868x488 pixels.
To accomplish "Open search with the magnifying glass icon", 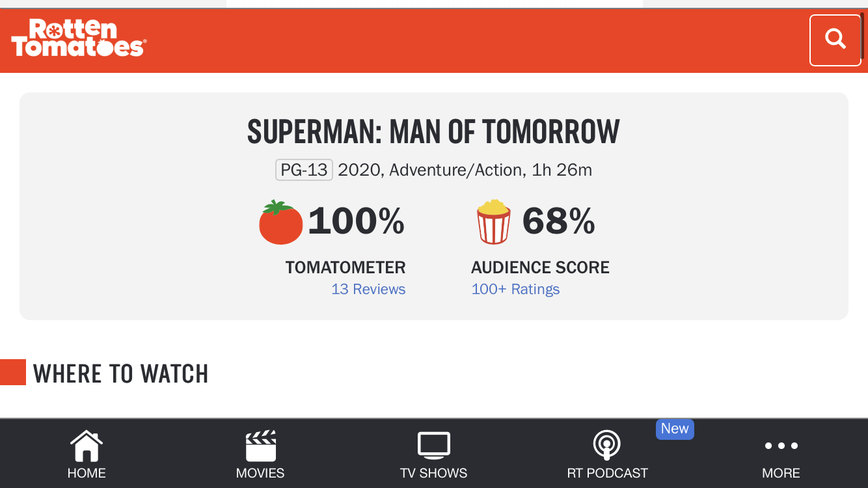I will tap(835, 40).
